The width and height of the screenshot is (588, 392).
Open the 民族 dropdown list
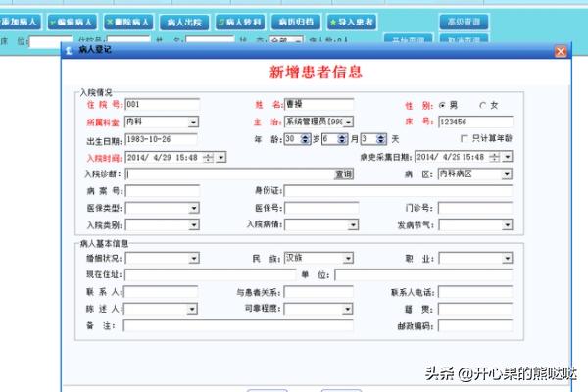pyautogui.click(x=347, y=259)
